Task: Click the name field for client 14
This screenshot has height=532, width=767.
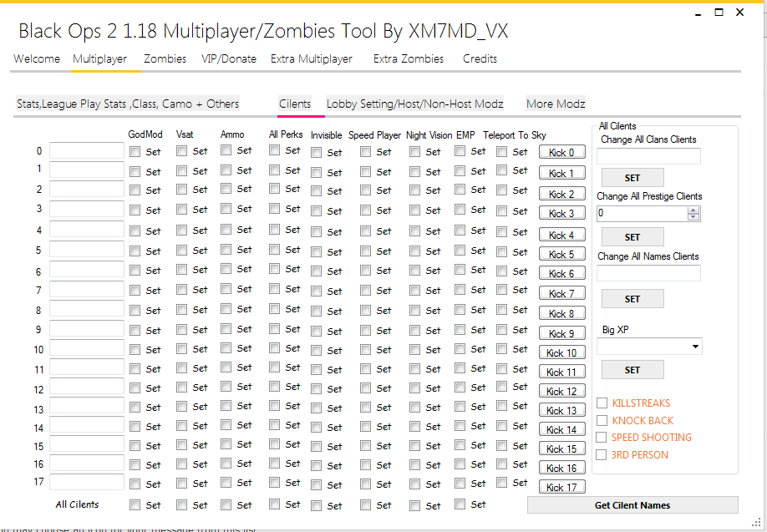Action: 87,424
